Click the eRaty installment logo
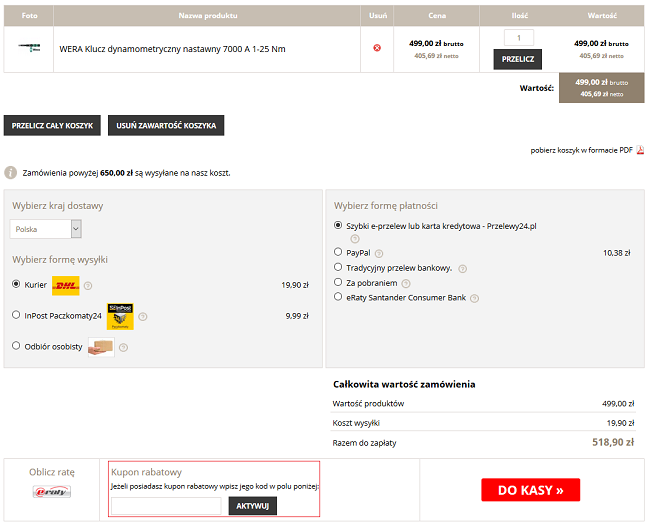The image size is (650, 525). click(52, 491)
